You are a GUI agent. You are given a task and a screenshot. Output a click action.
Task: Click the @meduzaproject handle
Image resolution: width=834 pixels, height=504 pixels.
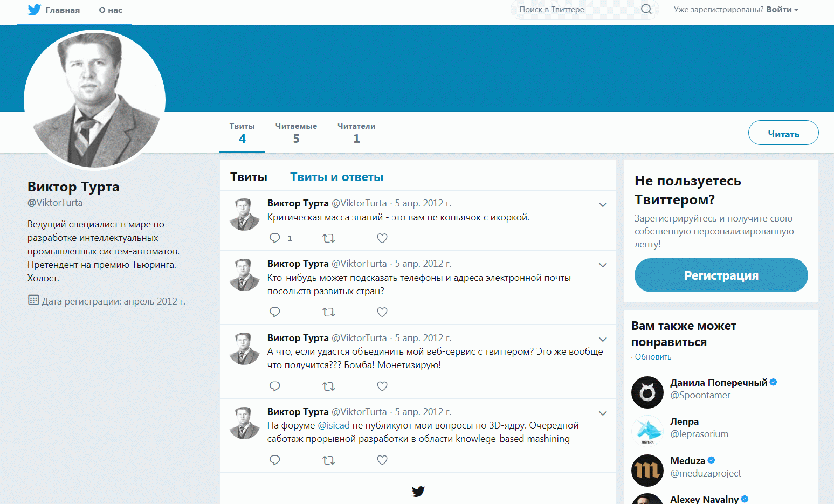point(706,473)
